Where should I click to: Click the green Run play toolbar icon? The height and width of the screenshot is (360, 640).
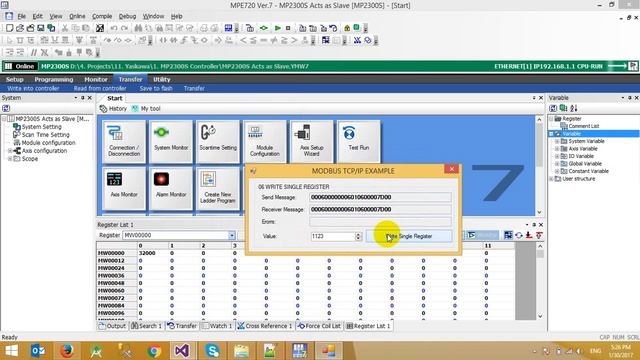tap(278, 28)
